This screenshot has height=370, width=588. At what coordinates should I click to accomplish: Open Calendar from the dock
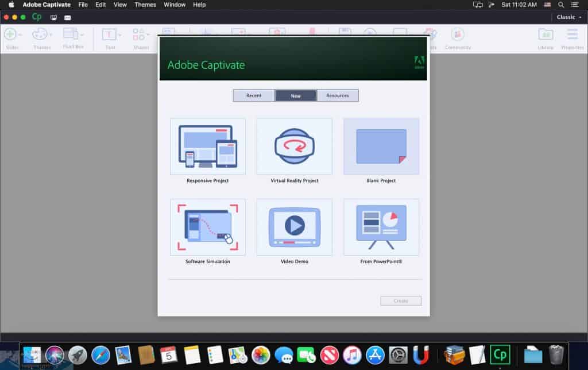(169, 355)
